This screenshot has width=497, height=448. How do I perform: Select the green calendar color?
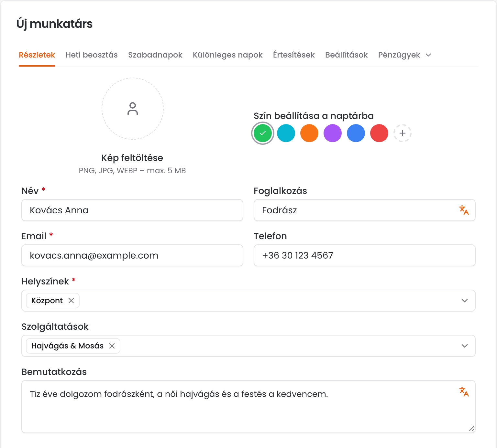coord(263,133)
